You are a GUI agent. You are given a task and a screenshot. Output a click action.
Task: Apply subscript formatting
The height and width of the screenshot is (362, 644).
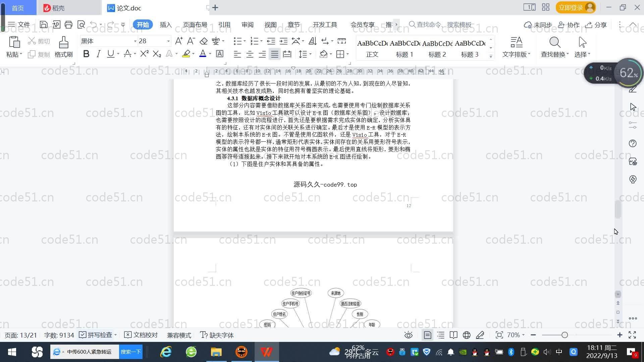[157, 54]
